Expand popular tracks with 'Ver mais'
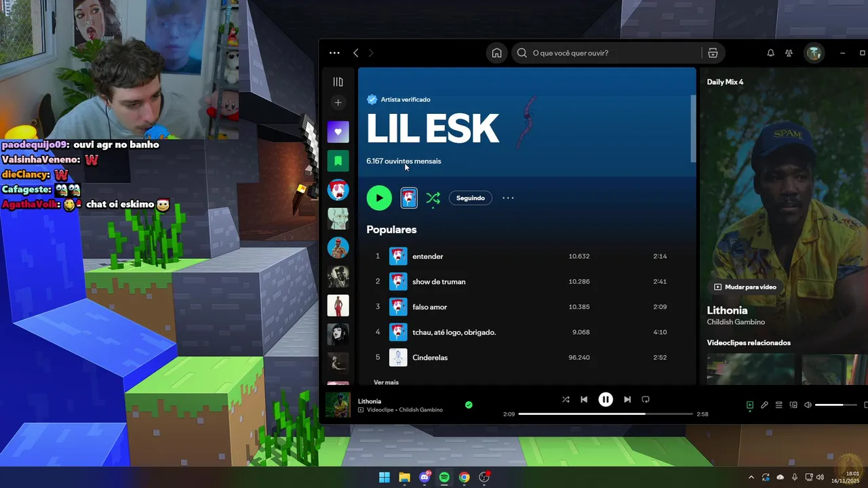Image resolution: width=868 pixels, height=488 pixels. click(x=386, y=382)
